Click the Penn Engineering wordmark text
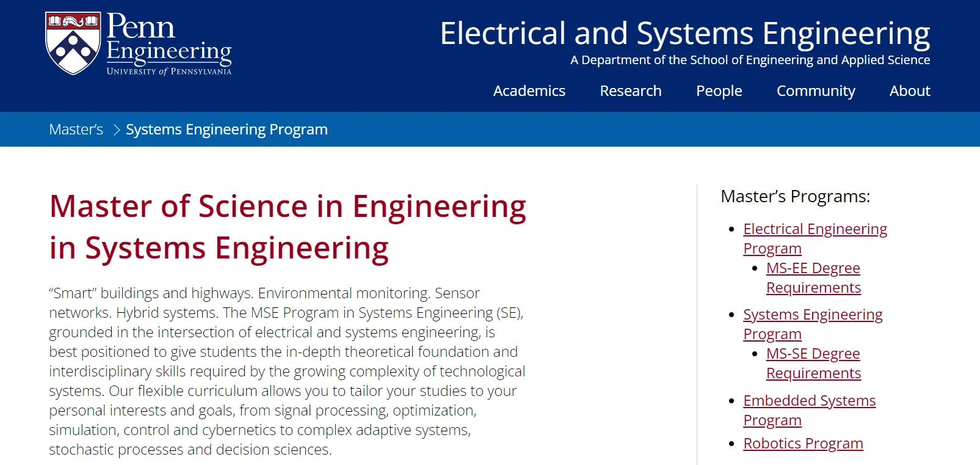 pyautogui.click(x=169, y=43)
